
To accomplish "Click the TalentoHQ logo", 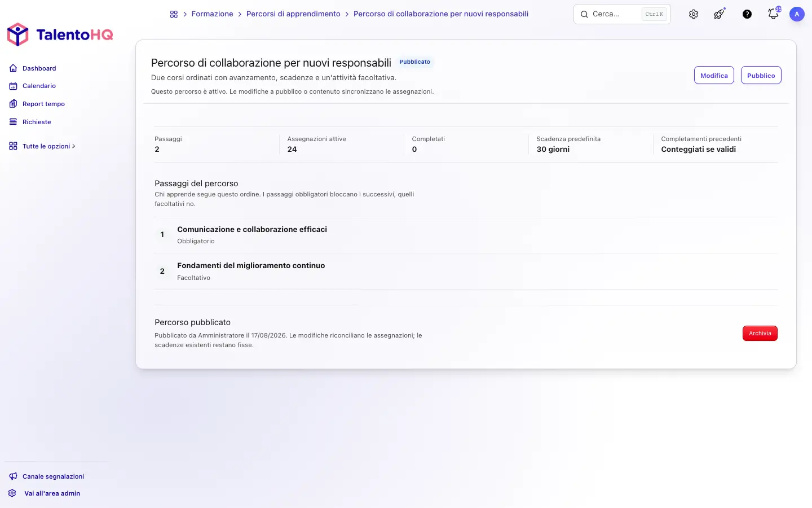I will pos(60,35).
